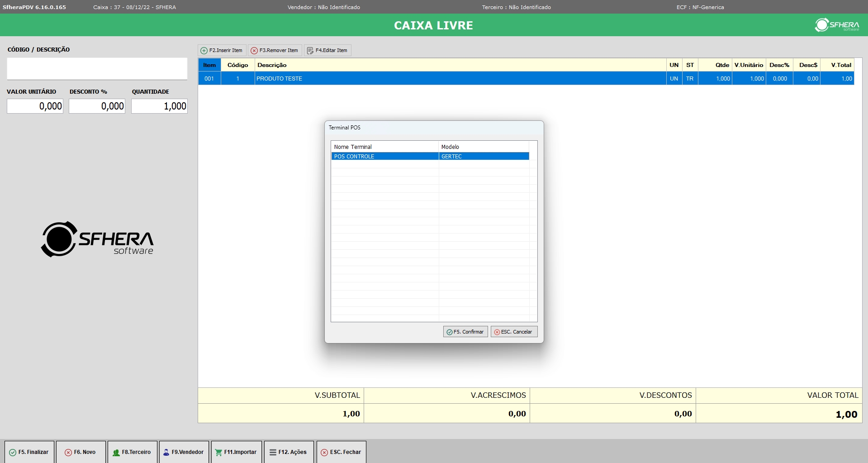Cancel the Terminal POS dialog

pos(514,332)
